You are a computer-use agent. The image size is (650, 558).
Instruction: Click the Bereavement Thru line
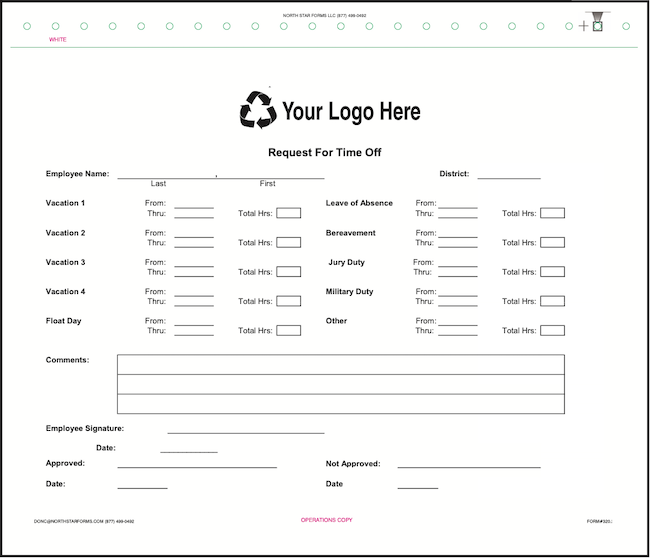[458, 243]
